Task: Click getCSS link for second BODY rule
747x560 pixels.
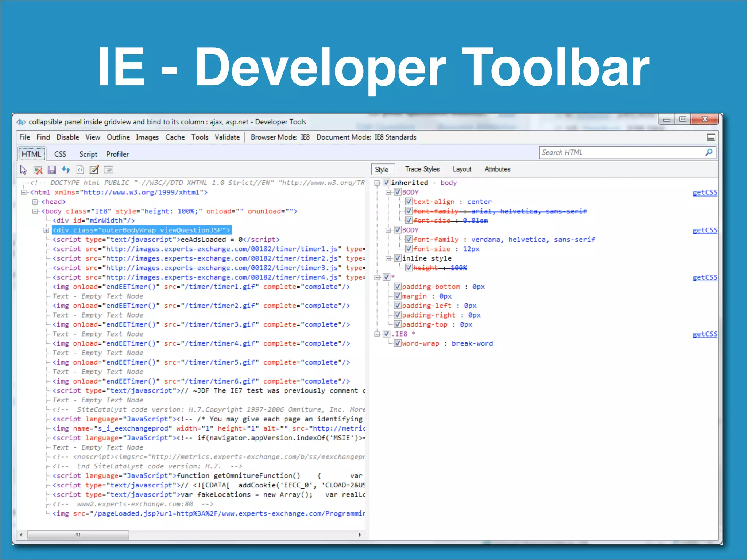Action: point(705,230)
